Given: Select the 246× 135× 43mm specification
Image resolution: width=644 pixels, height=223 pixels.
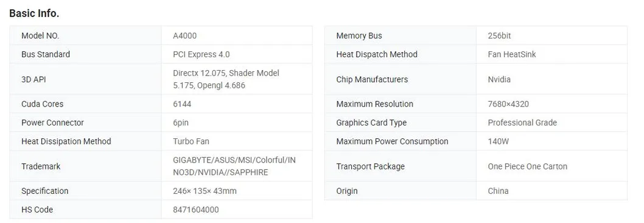Looking at the screenshot, I should coord(205,191).
